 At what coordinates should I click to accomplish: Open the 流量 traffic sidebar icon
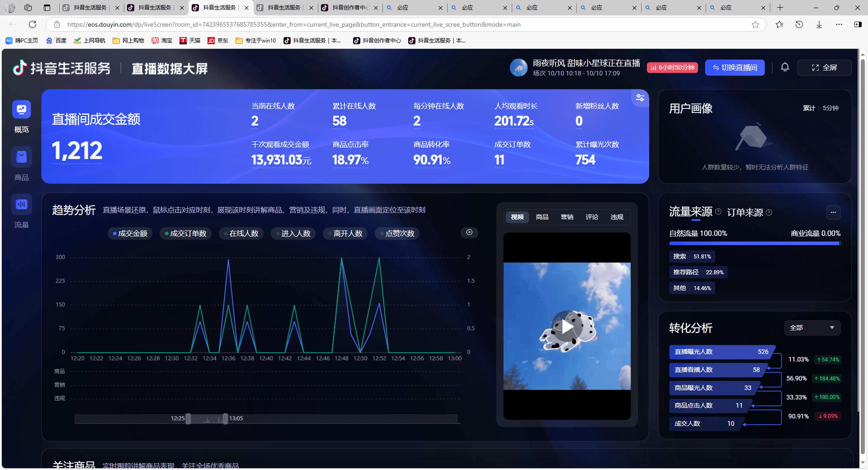pos(21,205)
